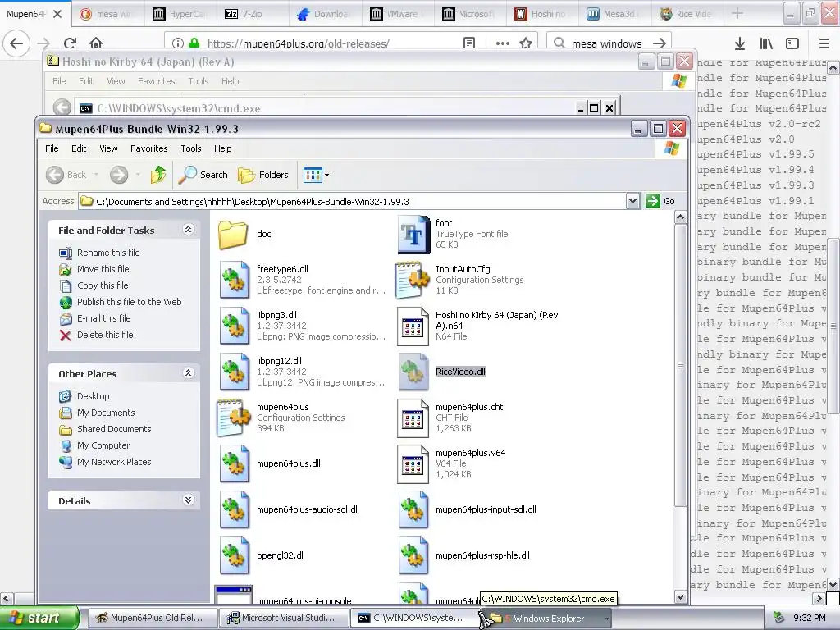Switch to the Rice Video browser tab
Image resolution: width=840 pixels, height=630 pixels.
[x=686, y=14]
